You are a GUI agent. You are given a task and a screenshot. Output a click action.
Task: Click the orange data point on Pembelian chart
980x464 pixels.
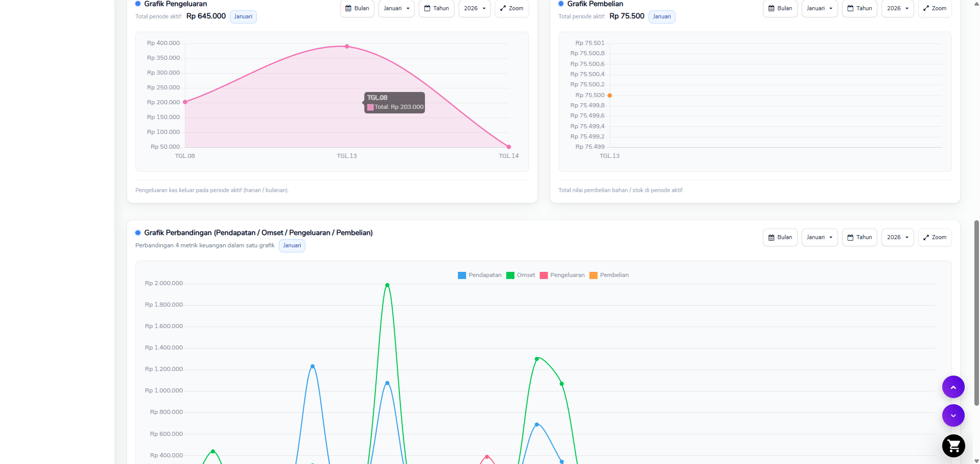(x=610, y=96)
